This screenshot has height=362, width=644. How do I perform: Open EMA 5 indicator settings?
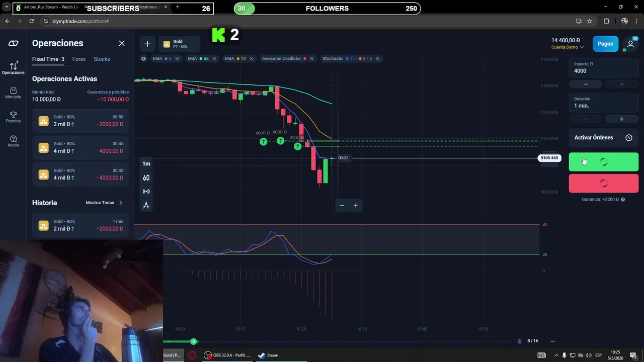162,58
